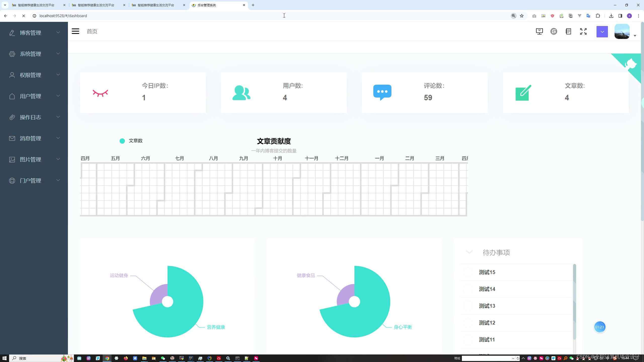Click the 测试12 todo text
The width and height of the screenshot is (644, 362).
pyautogui.click(x=487, y=323)
